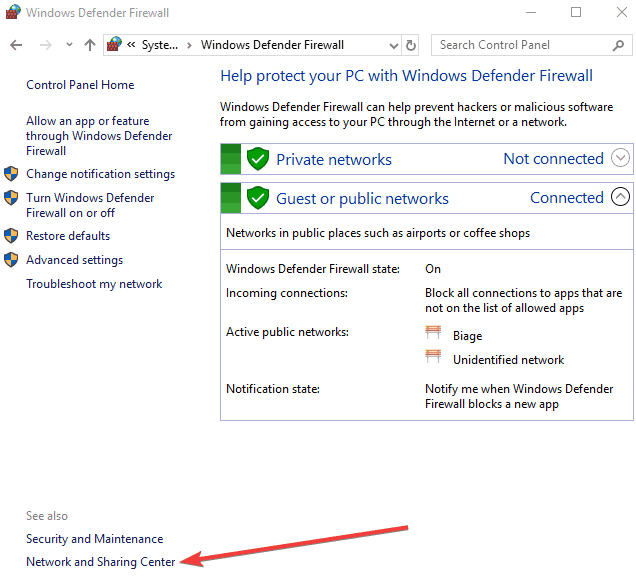Click the up-one-level arrow icon
This screenshot has width=636, height=586.
(x=90, y=45)
